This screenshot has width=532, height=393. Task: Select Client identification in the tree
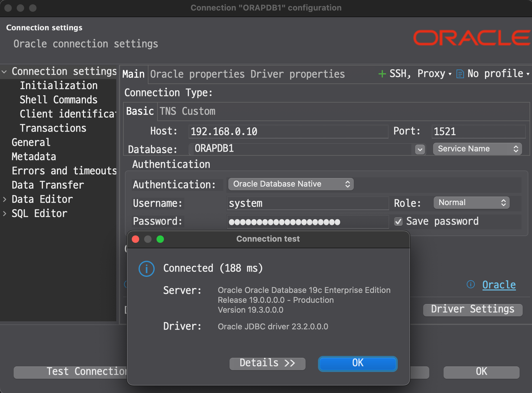pos(68,114)
